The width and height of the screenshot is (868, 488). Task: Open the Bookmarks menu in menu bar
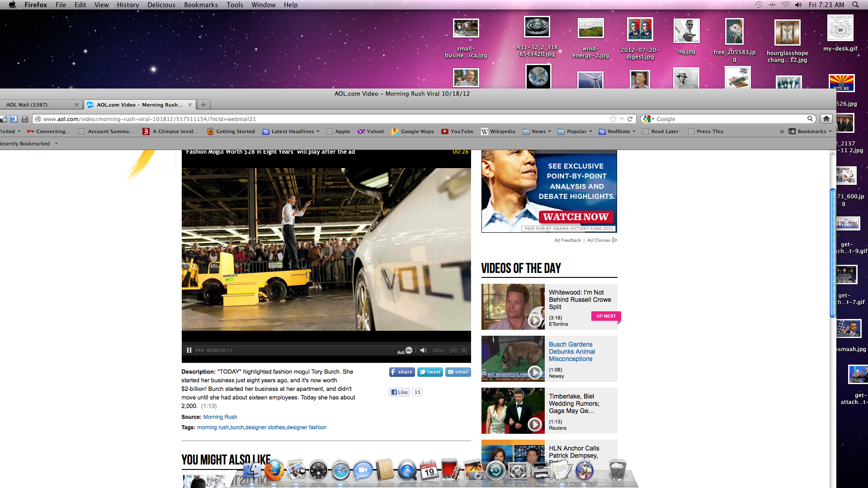coord(201,5)
